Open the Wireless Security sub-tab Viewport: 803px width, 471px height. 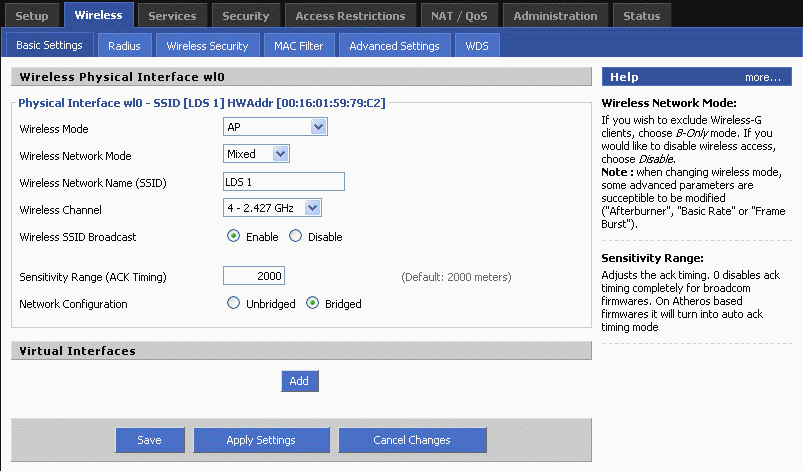207,46
